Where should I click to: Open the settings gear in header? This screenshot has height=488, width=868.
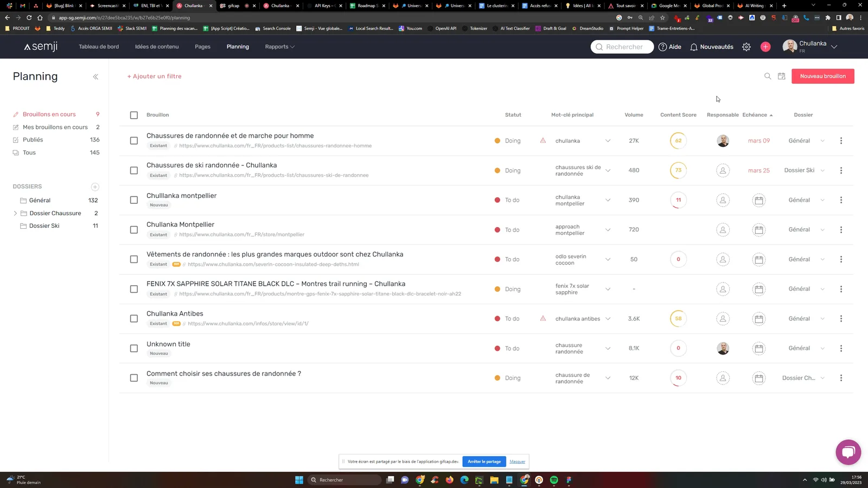point(746,47)
